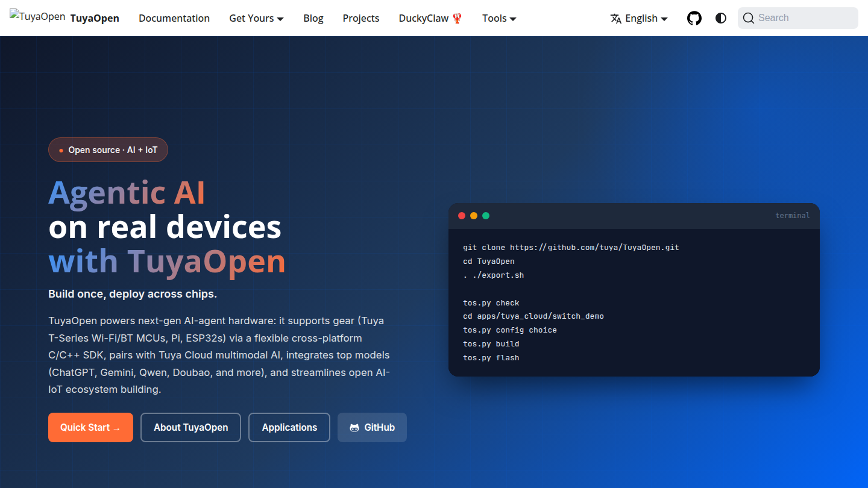The width and height of the screenshot is (868, 488).
Task: Click the git clone command line
Action: tap(571, 248)
